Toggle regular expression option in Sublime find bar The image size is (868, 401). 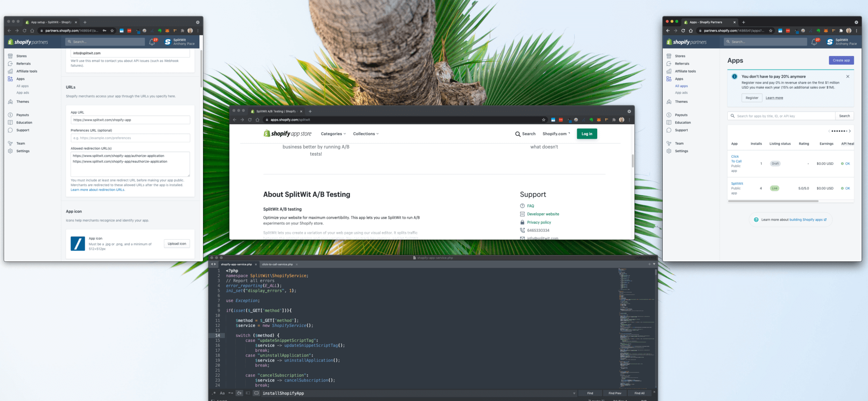214,393
